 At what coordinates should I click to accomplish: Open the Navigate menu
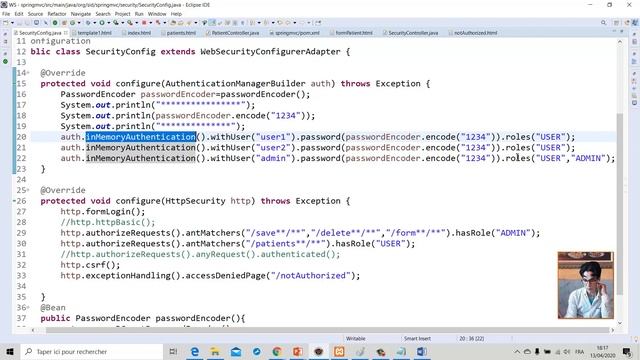(81, 14)
